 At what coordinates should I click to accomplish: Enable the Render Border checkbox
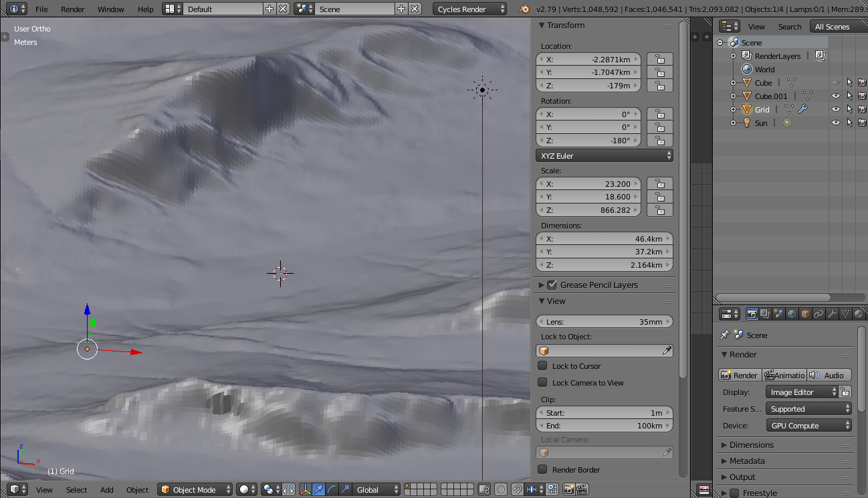543,469
